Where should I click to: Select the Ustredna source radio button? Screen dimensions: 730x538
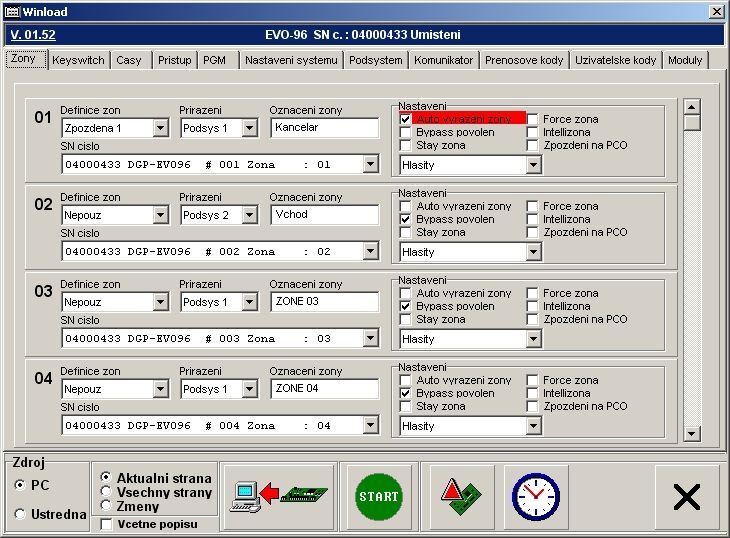20,514
